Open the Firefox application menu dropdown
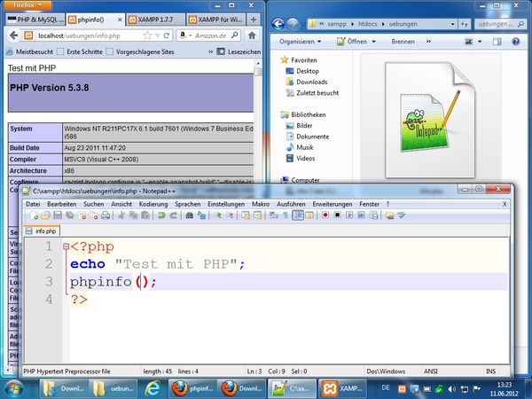The image size is (532, 399). 25,5
